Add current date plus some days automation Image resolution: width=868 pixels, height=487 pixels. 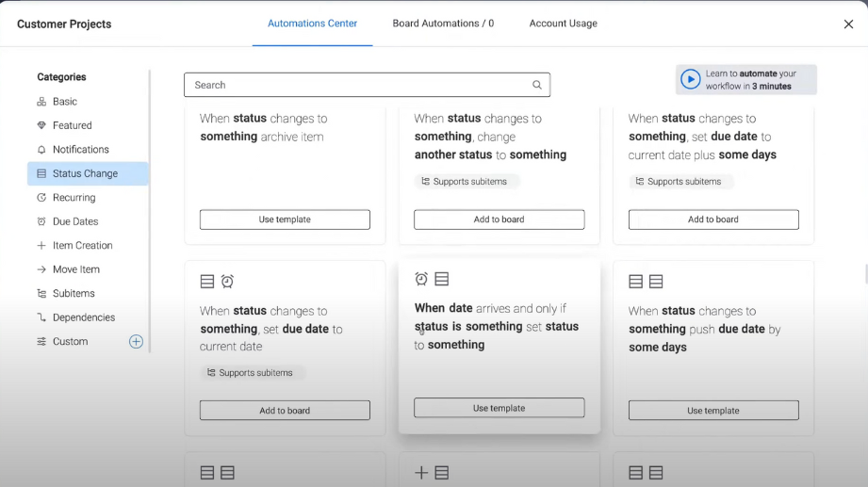[x=713, y=219]
